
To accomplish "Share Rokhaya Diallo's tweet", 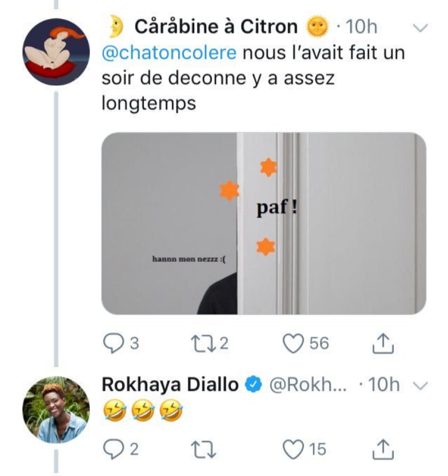I will [x=383, y=449].
